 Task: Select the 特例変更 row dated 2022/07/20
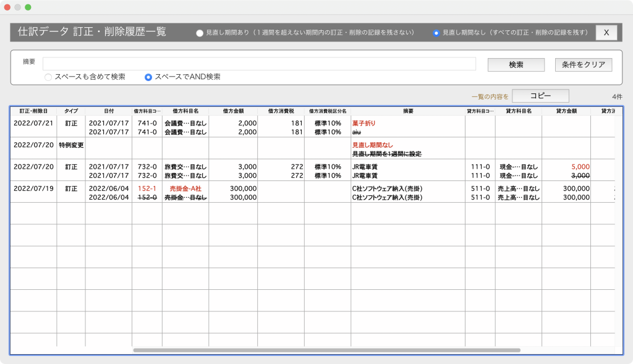click(x=71, y=145)
